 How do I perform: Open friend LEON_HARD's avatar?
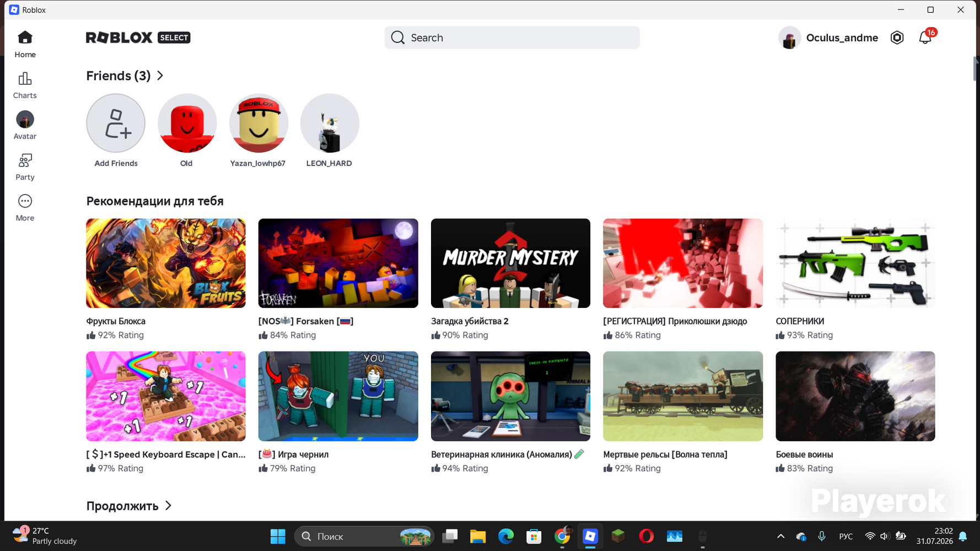pyautogui.click(x=330, y=123)
